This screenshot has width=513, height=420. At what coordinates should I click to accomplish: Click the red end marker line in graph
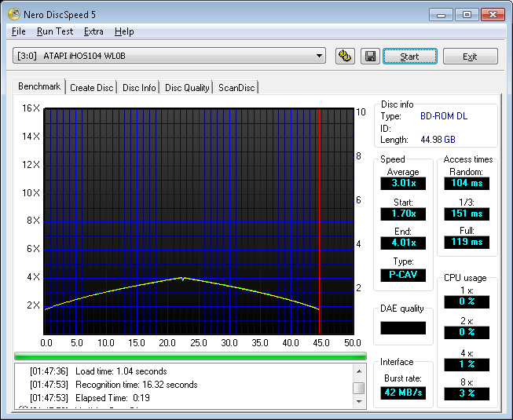pyautogui.click(x=319, y=221)
